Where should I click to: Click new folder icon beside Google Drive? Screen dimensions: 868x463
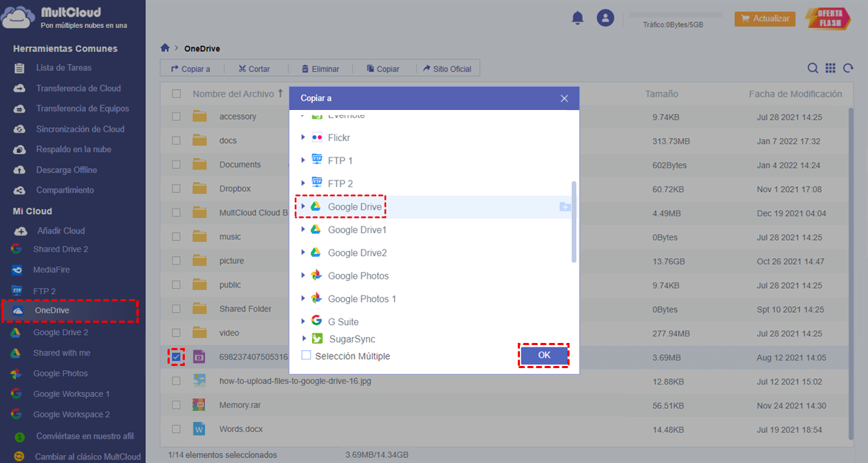point(565,207)
